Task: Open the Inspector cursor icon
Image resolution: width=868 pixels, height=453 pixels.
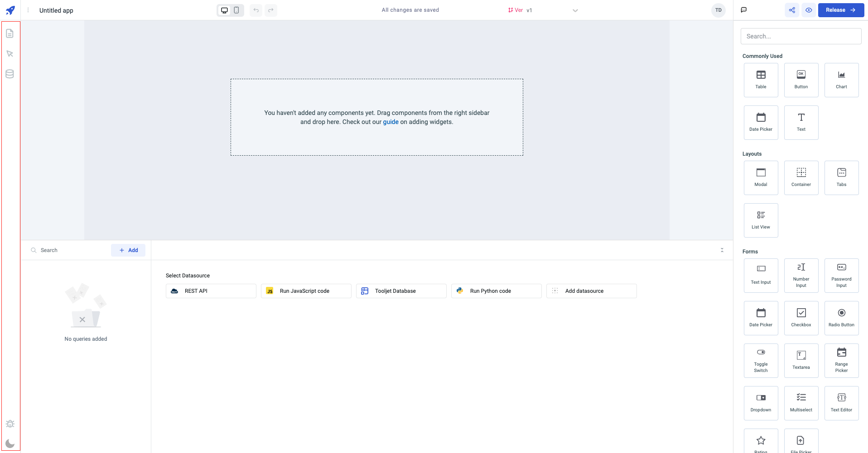Action: pyautogui.click(x=10, y=54)
